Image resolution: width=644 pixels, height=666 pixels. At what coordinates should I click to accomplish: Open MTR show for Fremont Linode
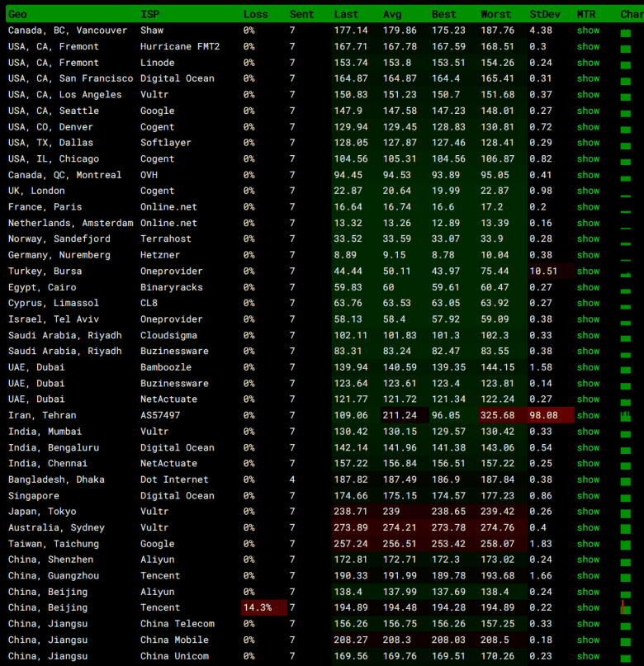588,63
